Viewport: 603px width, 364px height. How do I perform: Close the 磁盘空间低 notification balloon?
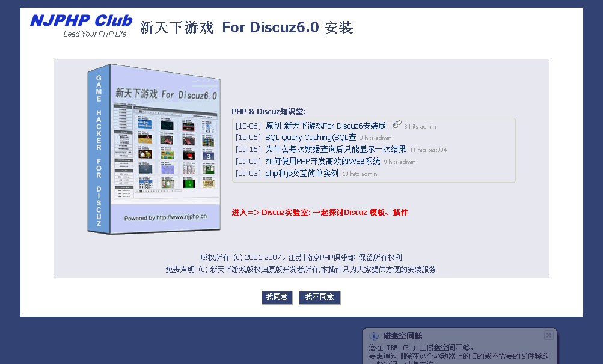point(549,335)
